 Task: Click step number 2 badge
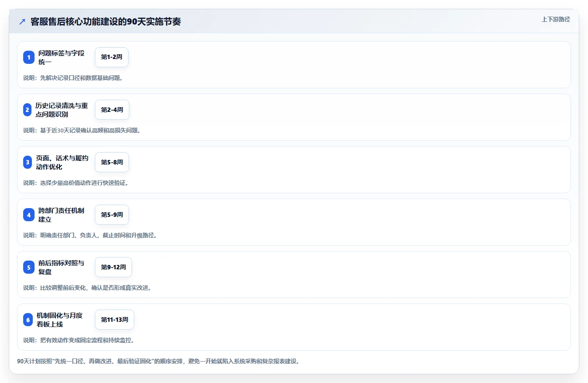pos(27,110)
